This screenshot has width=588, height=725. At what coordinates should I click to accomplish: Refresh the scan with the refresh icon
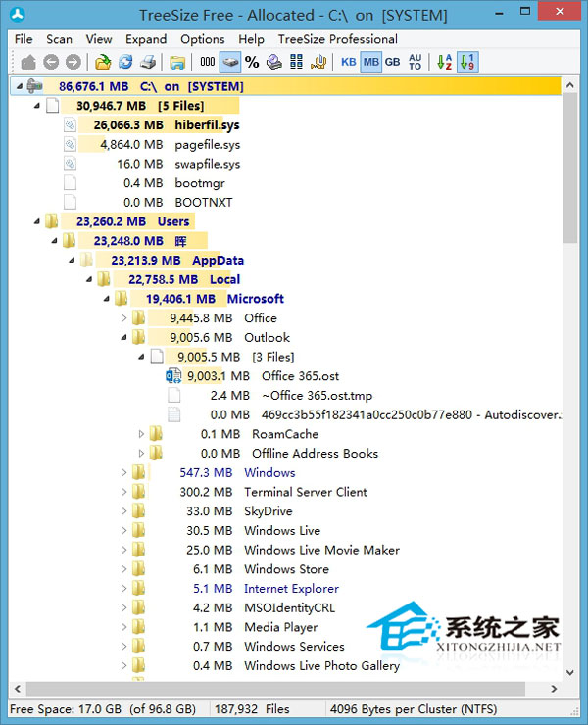(125, 62)
